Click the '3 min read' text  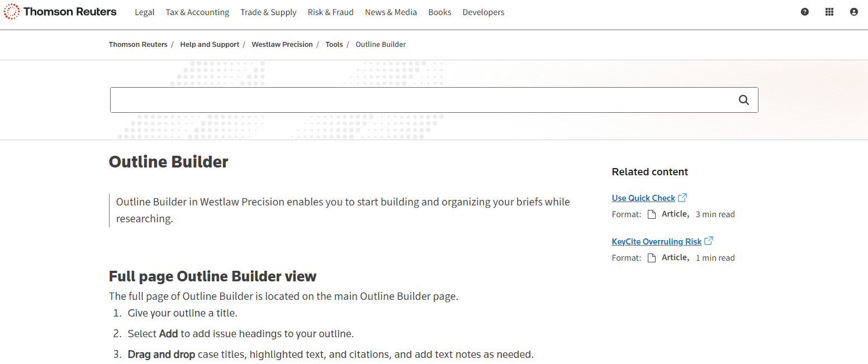pyautogui.click(x=715, y=214)
